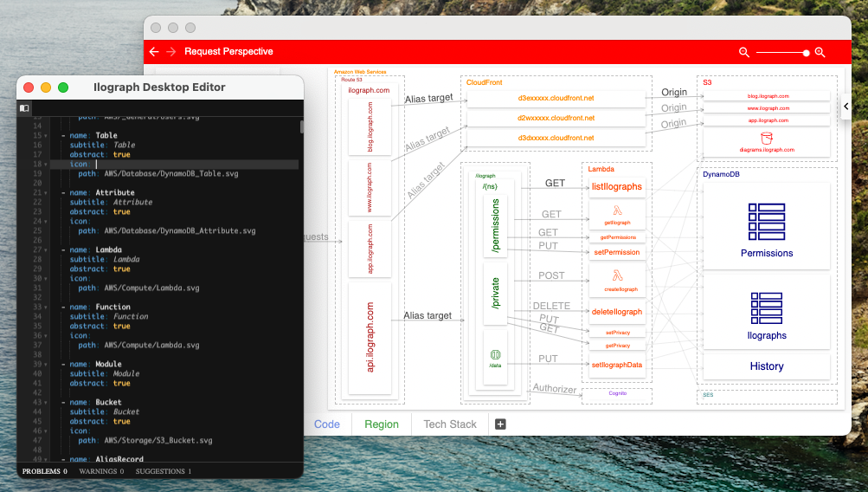Select d3exxxxxx.cloudfront.net distribution node
Viewport: 868px width, 492px height.
[x=556, y=98]
